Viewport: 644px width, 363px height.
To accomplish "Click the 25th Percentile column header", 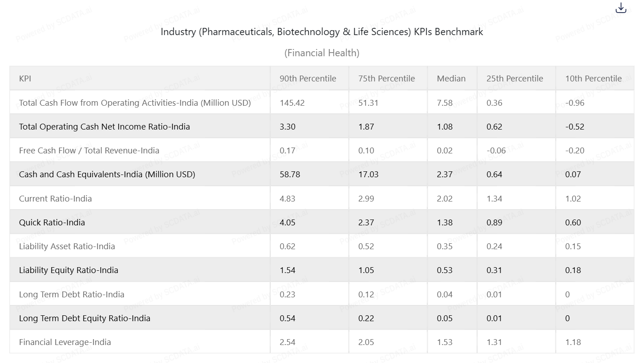I will pos(514,78).
